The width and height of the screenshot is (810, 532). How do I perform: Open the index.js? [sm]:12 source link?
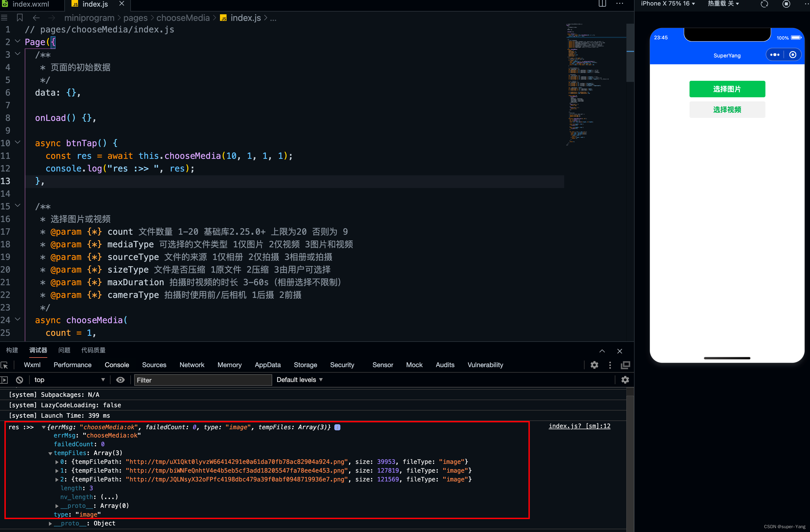point(579,426)
